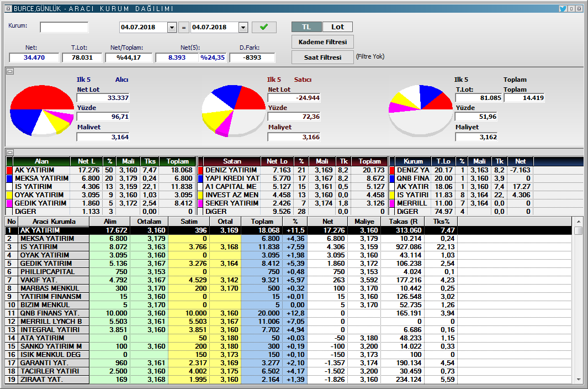Focus the Kurum input field
588x389 pixels.
point(64,28)
